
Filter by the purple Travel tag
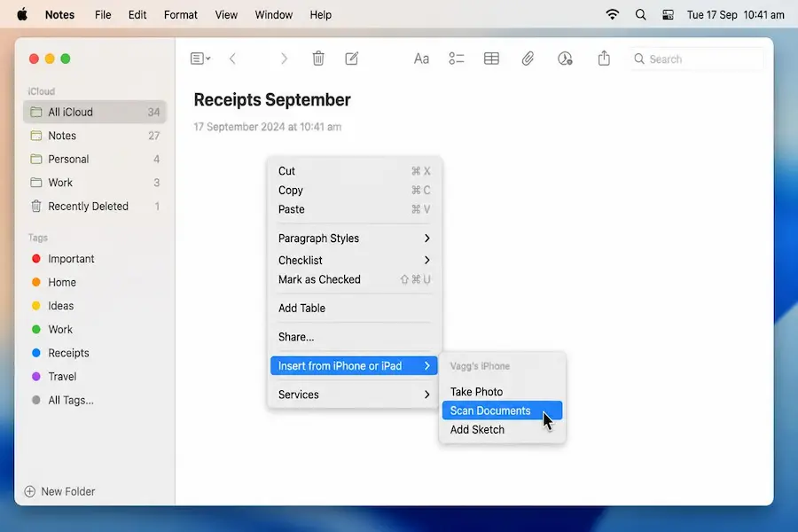coord(54,376)
